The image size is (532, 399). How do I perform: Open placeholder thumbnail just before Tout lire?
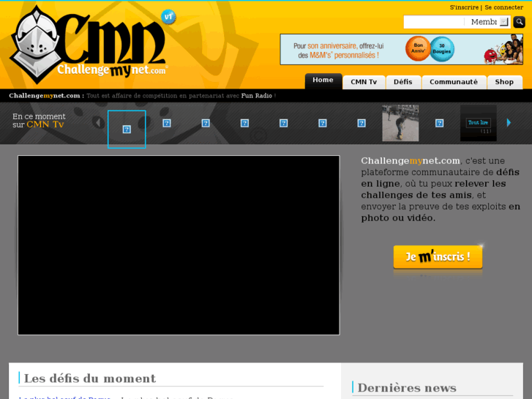tap(439, 123)
